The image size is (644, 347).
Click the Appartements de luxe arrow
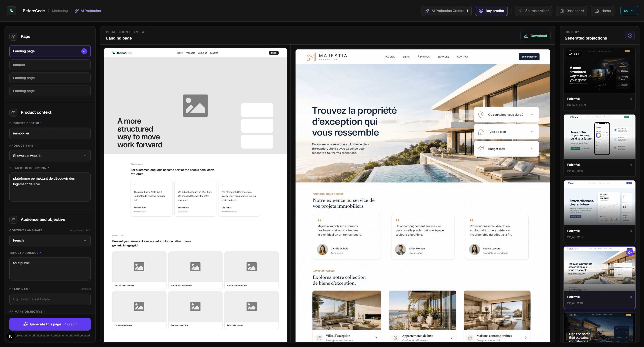pyautogui.click(x=451, y=338)
